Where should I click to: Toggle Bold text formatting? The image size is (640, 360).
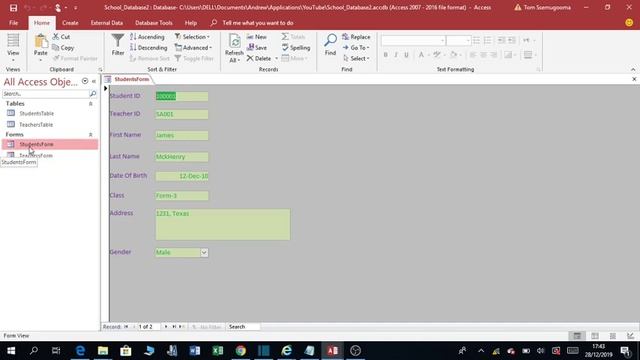385,55
